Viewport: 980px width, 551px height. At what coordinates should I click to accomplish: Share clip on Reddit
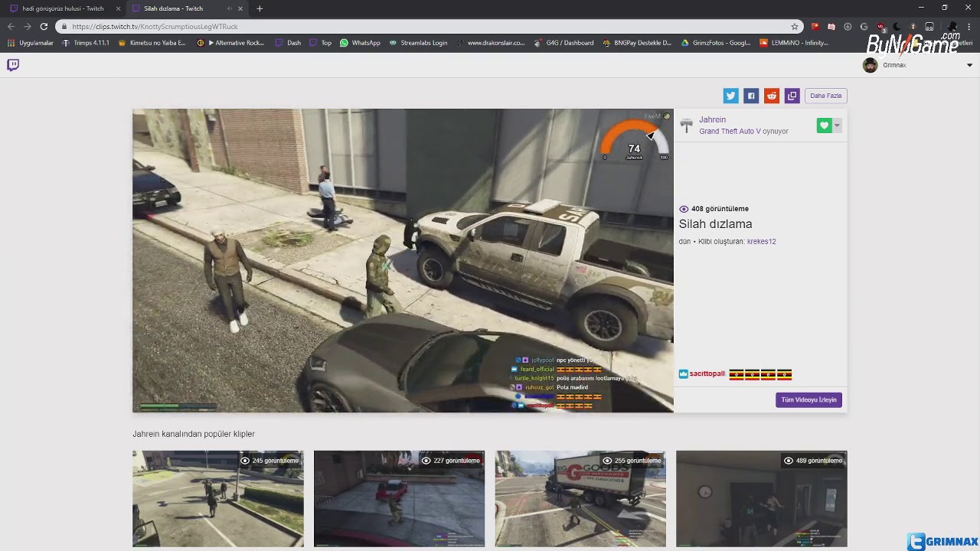[772, 96]
